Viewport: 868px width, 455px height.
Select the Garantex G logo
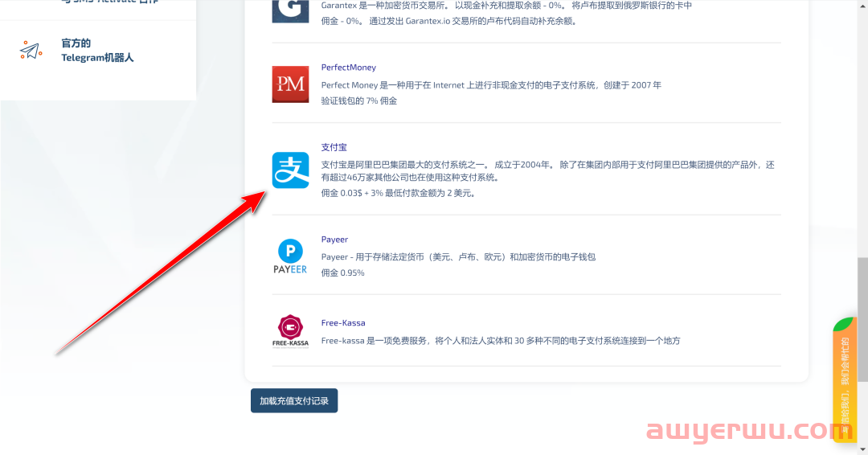pos(290,11)
